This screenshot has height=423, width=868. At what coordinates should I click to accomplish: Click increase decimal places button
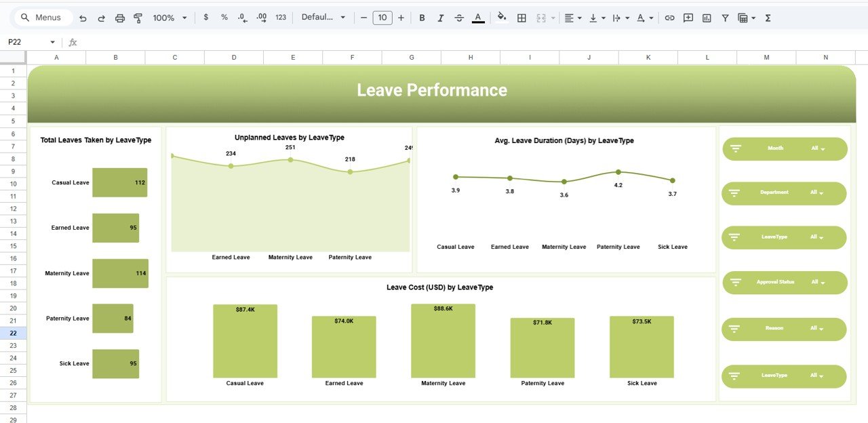261,17
